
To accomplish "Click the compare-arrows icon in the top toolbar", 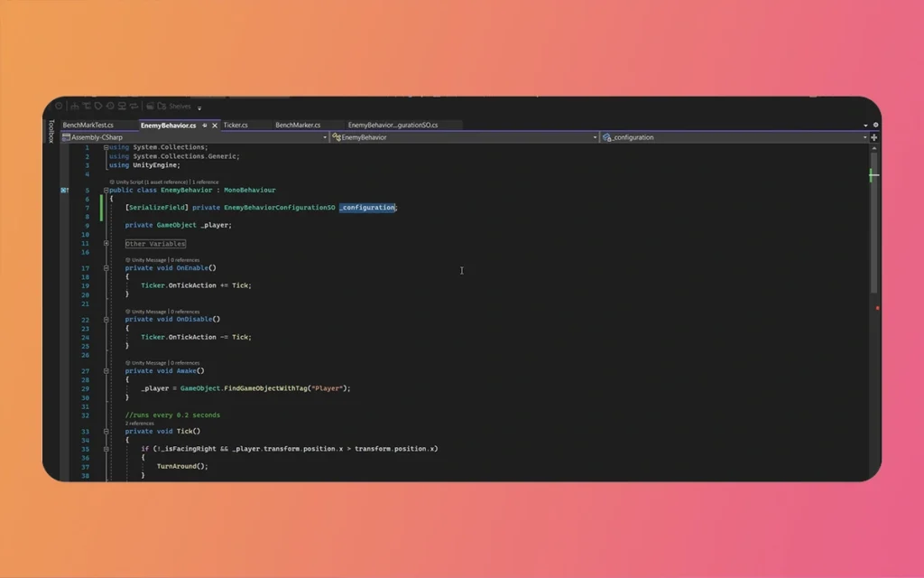I will (x=133, y=106).
